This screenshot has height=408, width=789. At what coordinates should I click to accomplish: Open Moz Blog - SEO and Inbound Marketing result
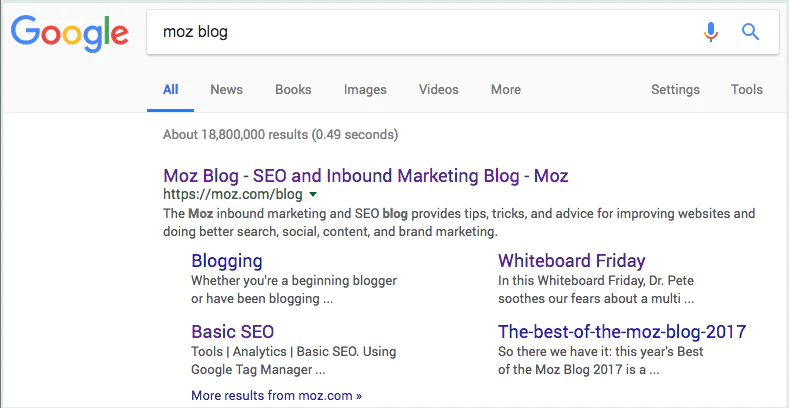pos(366,176)
